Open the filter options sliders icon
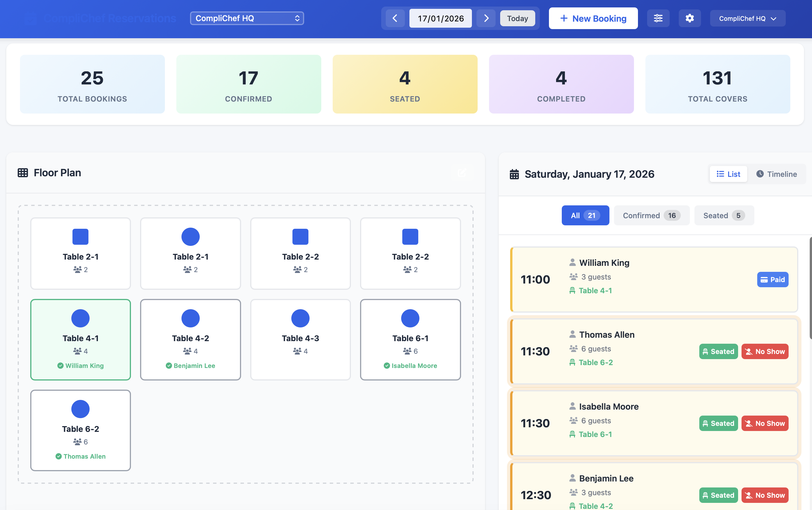Image resolution: width=812 pixels, height=510 pixels. [658, 18]
